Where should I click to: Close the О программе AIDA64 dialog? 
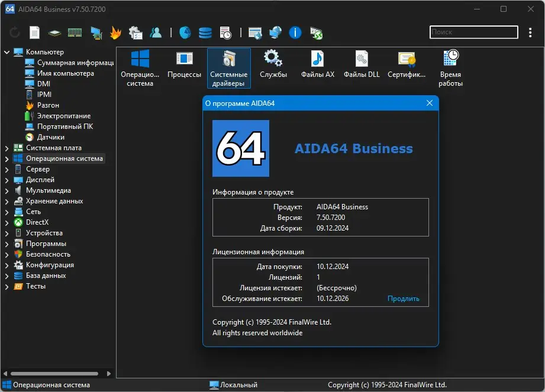[430, 103]
